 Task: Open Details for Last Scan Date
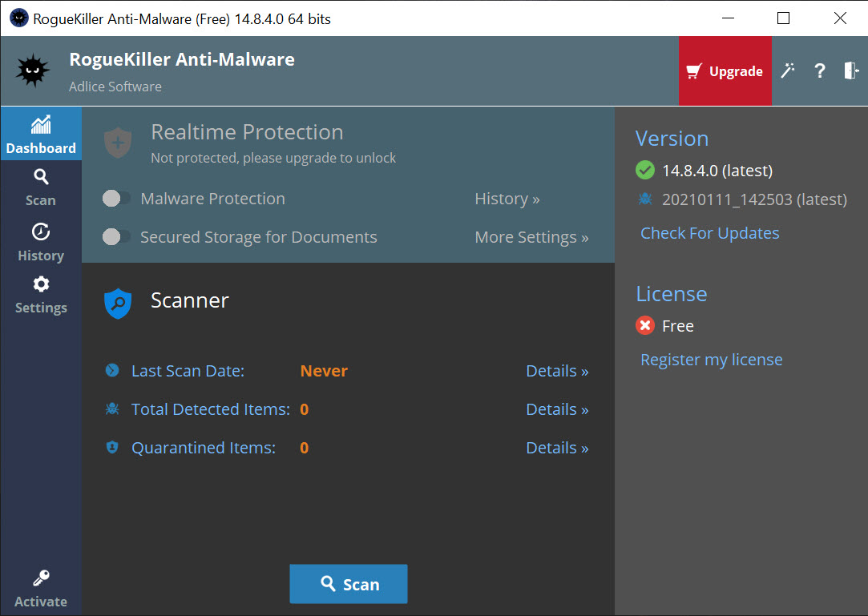[x=557, y=371]
